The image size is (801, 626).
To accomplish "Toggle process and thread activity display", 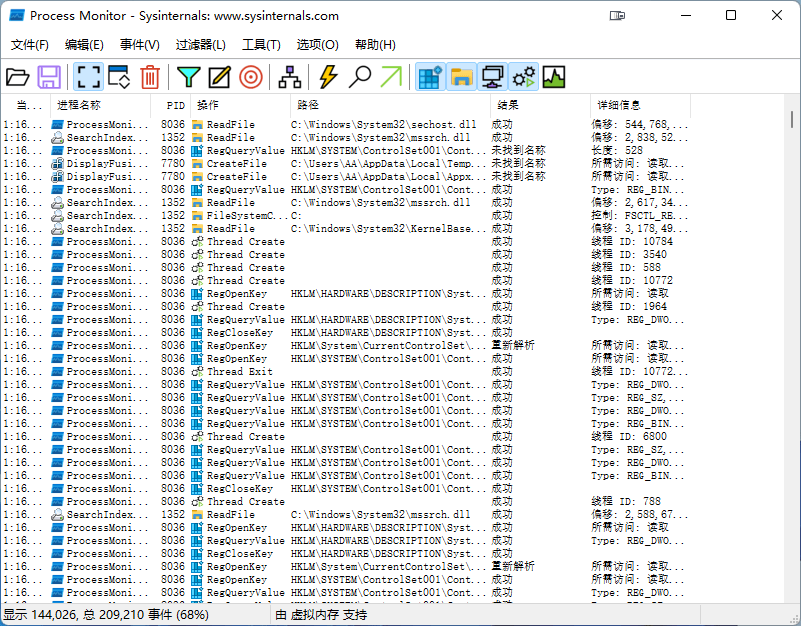I will (x=524, y=76).
